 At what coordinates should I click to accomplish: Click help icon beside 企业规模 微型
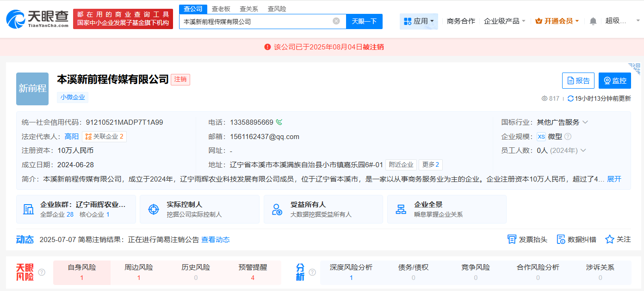568,137
